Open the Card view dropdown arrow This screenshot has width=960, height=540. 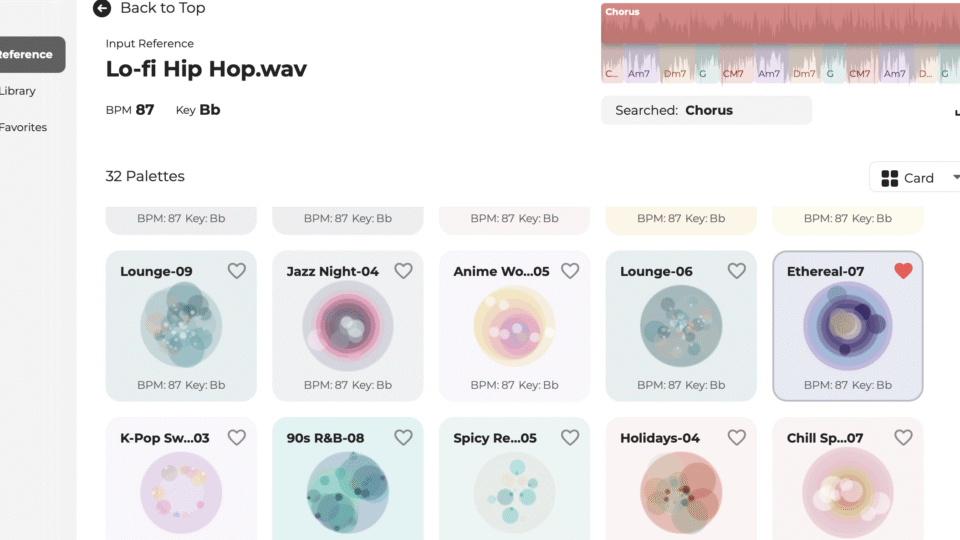(955, 178)
